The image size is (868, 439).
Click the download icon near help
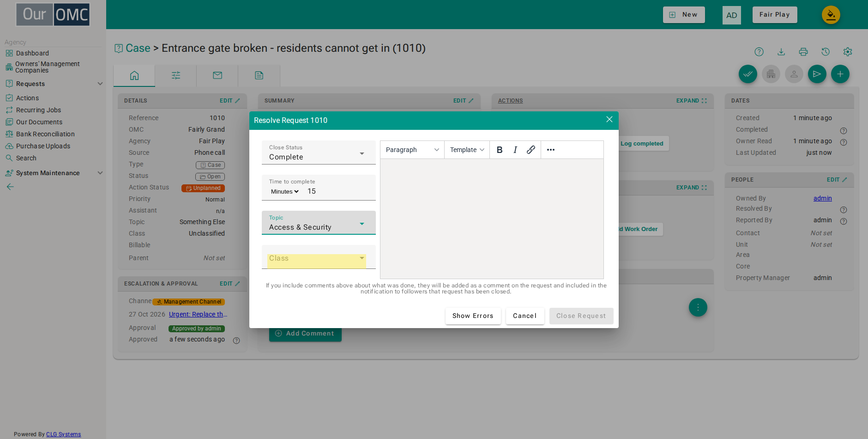pos(781,52)
